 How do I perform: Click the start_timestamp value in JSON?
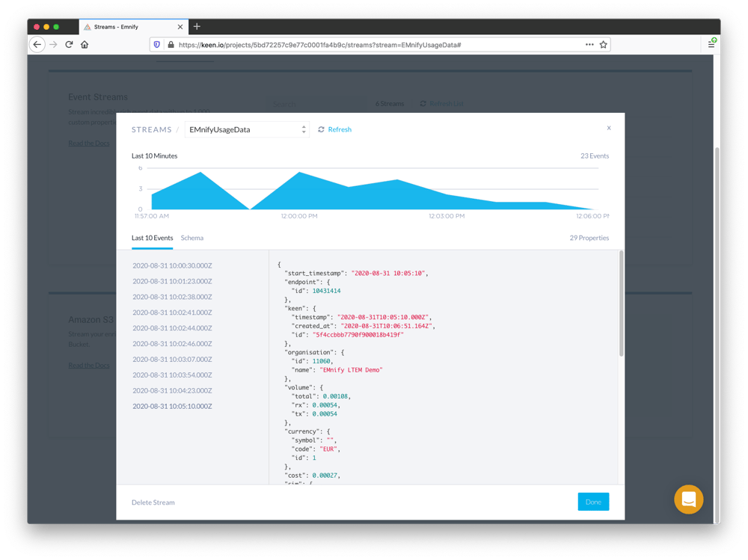pos(388,274)
